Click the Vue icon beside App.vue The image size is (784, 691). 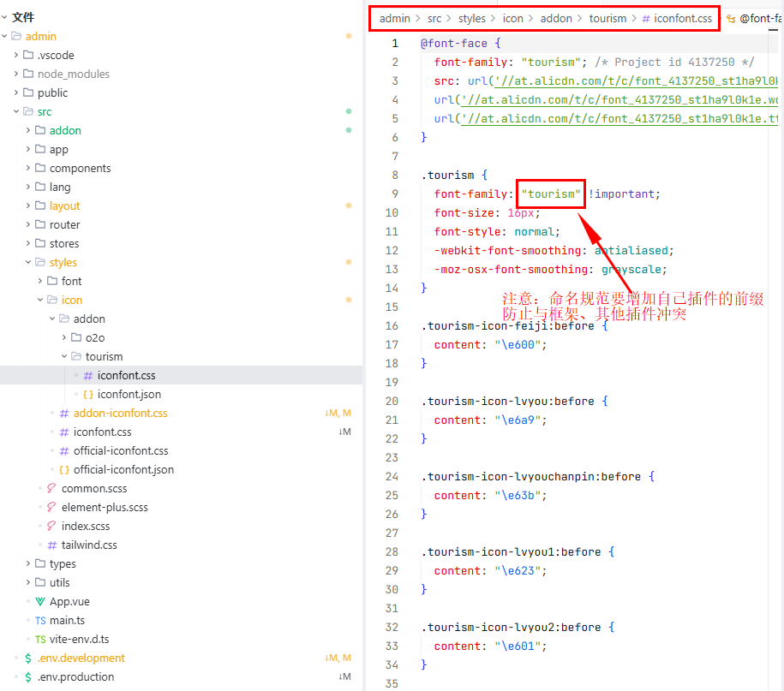(40, 602)
